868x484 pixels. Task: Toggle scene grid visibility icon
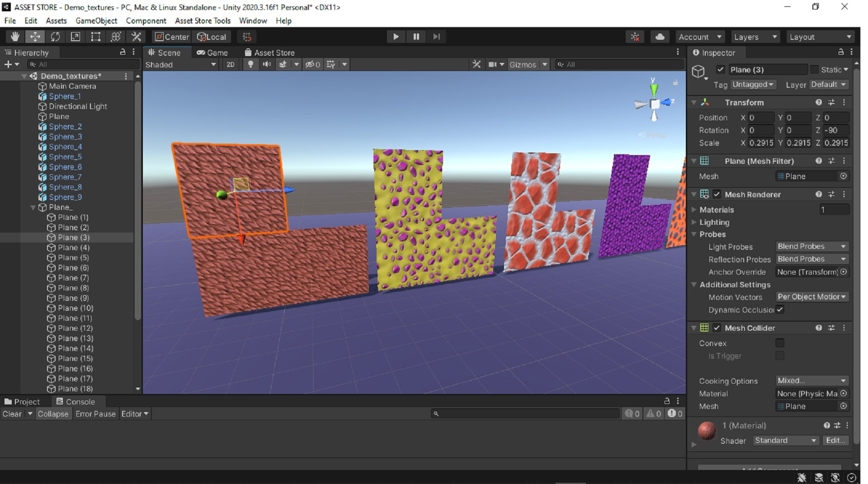pyautogui.click(x=330, y=64)
